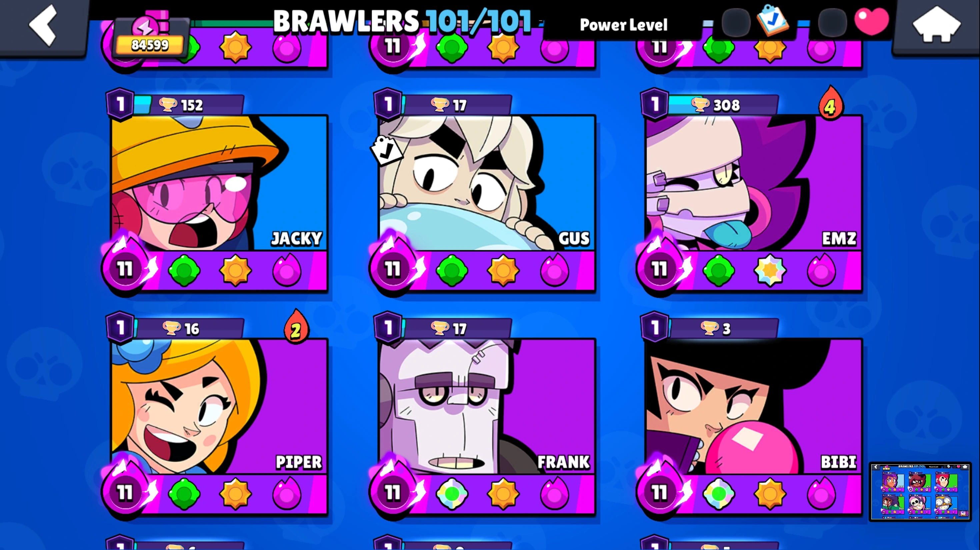The height and width of the screenshot is (550, 980).
Task: Tap the pink heart favorites icon
Action: 872,21
